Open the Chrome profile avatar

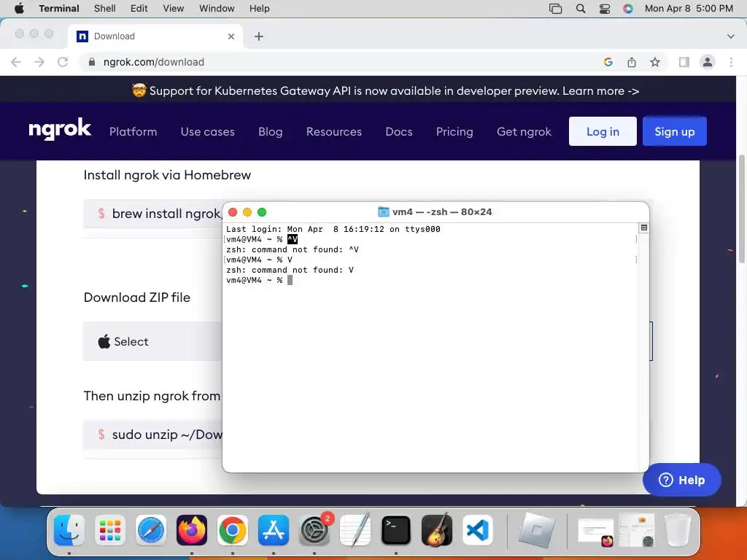click(708, 62)
